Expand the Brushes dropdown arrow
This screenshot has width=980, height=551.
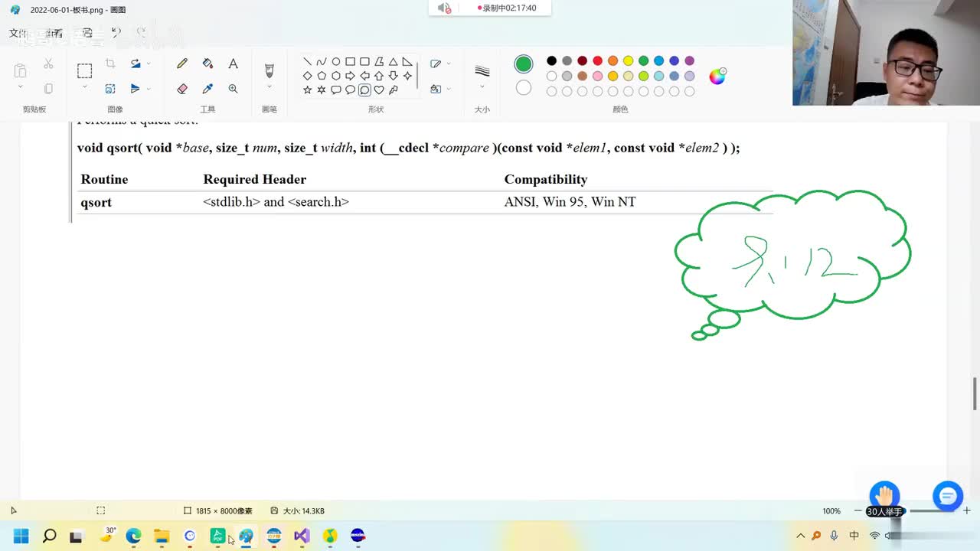(269, 86)
